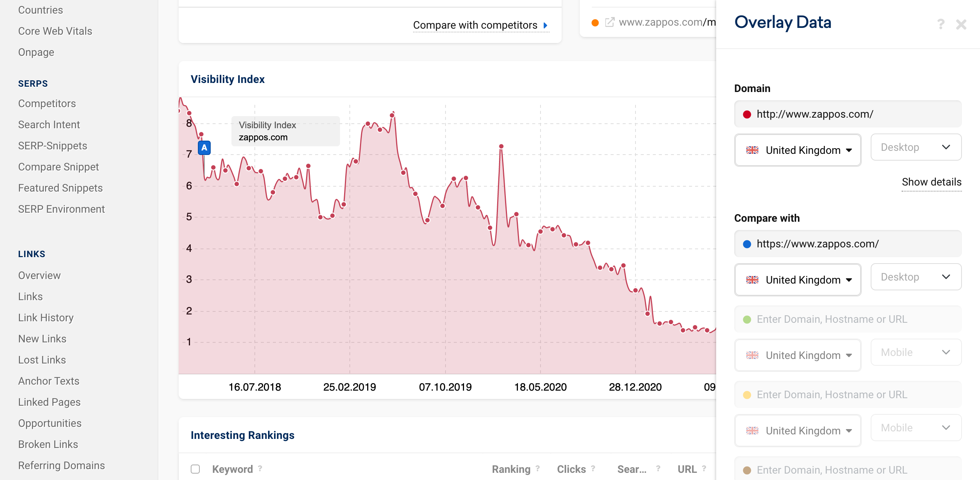This screenshot has width=980, height=480.
Task: Click Show details link
Action: (931, 182)
